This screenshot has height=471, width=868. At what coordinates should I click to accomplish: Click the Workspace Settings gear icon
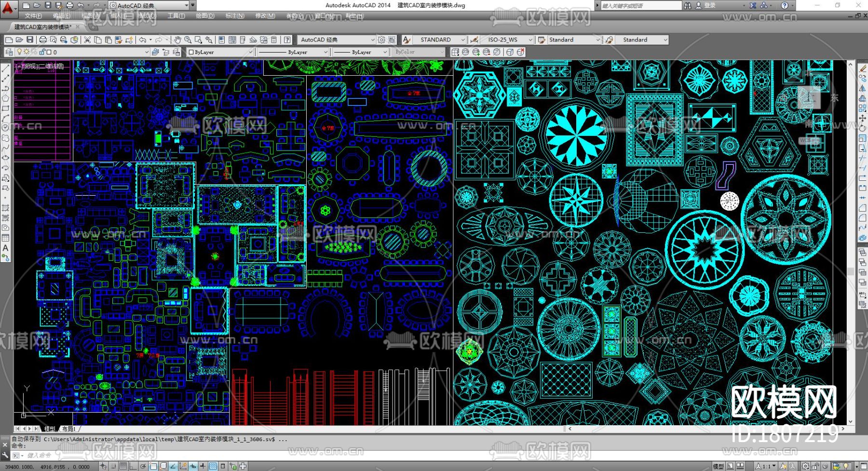(x=381, y=40)
